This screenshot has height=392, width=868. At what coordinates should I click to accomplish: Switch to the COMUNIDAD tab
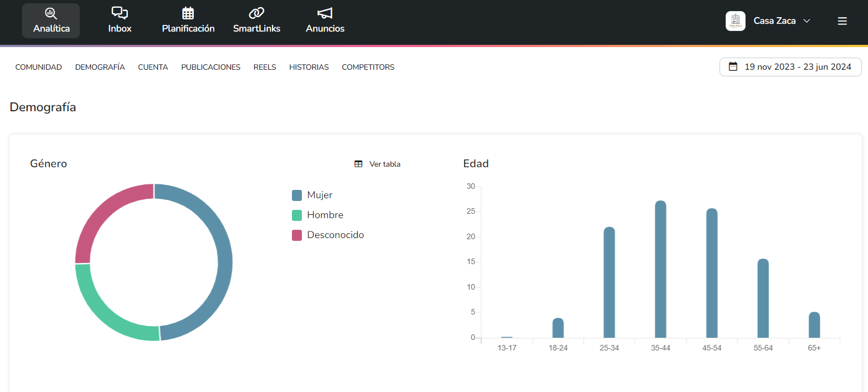click(x=39, y=67)
